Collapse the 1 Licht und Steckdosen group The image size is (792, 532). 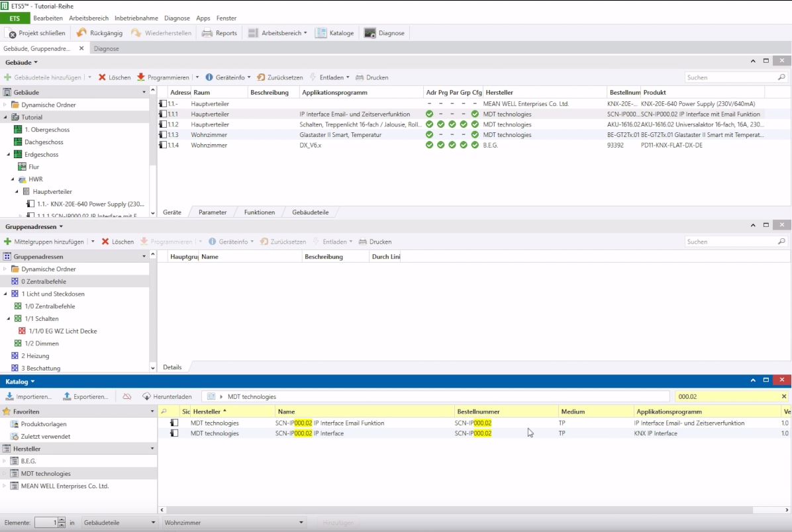[x=5, y=294]
